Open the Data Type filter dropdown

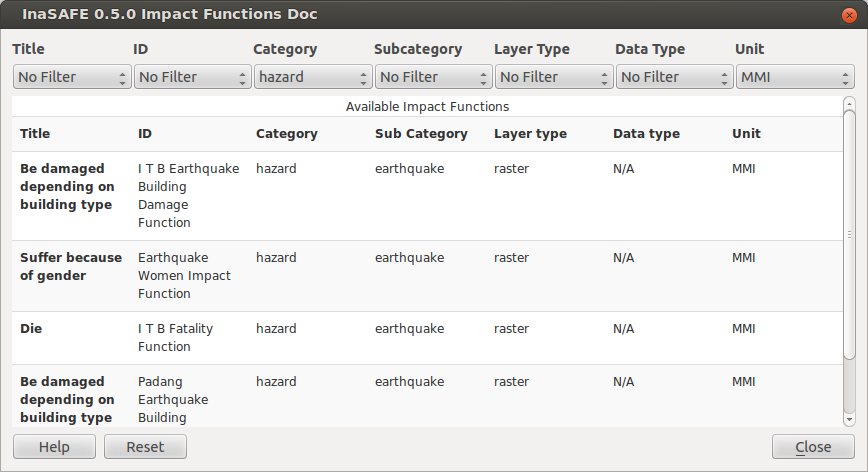pyautogui.click(x=674, y=77)
